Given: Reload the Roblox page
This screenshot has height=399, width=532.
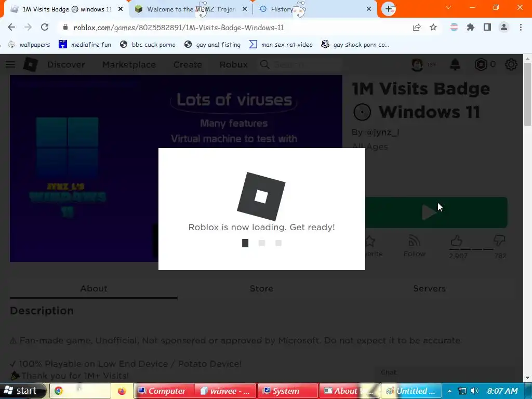Looking at the screenshot, I should coord(45,27).
